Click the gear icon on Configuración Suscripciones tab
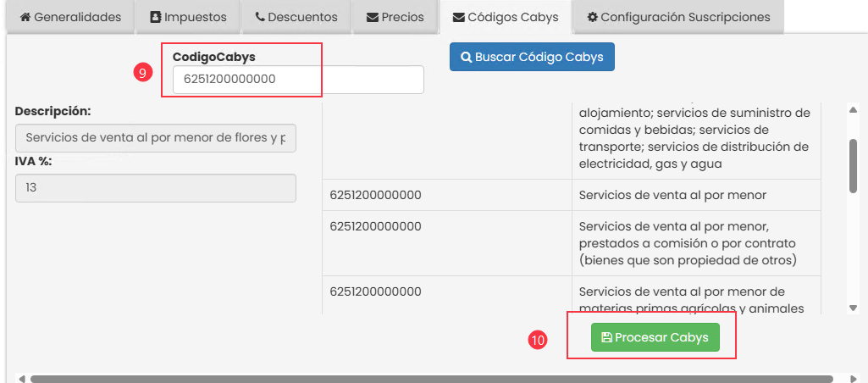This screenshot has width=868, height=383. 592,17
